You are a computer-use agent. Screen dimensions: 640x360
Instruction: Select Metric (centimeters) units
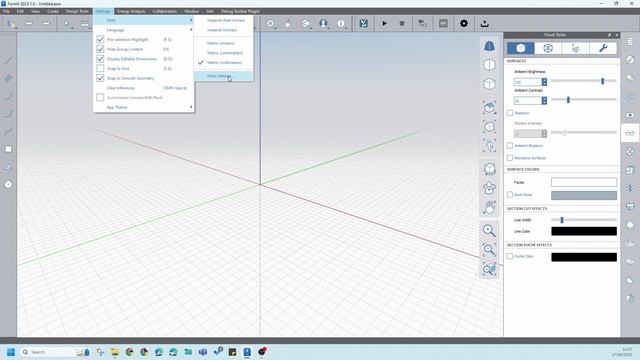224,53
